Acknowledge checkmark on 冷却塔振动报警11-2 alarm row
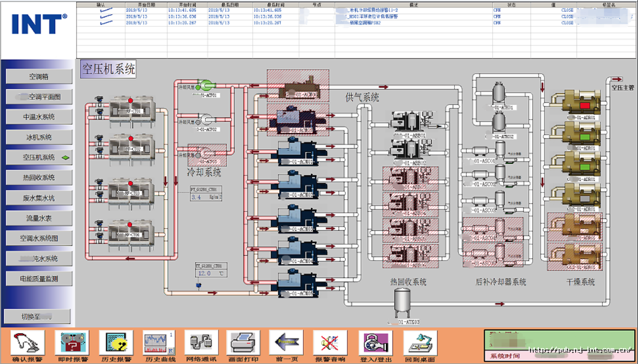Screen dimensions: 638x364 [106, 10]
